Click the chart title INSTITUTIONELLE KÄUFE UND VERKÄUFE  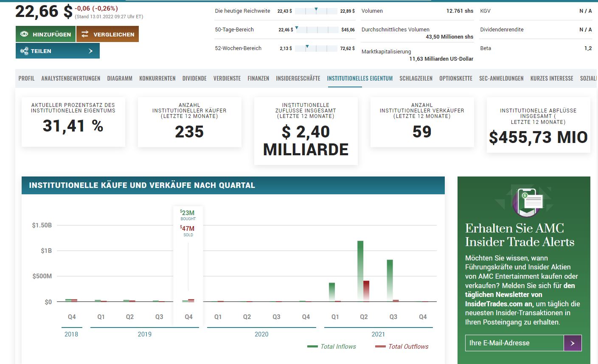142,185
